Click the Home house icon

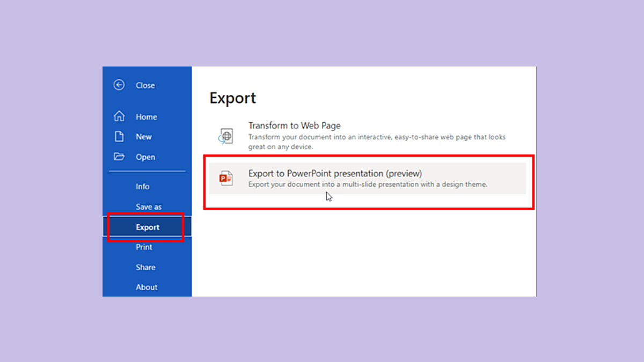pyautogui.click(x=119, y=116)
